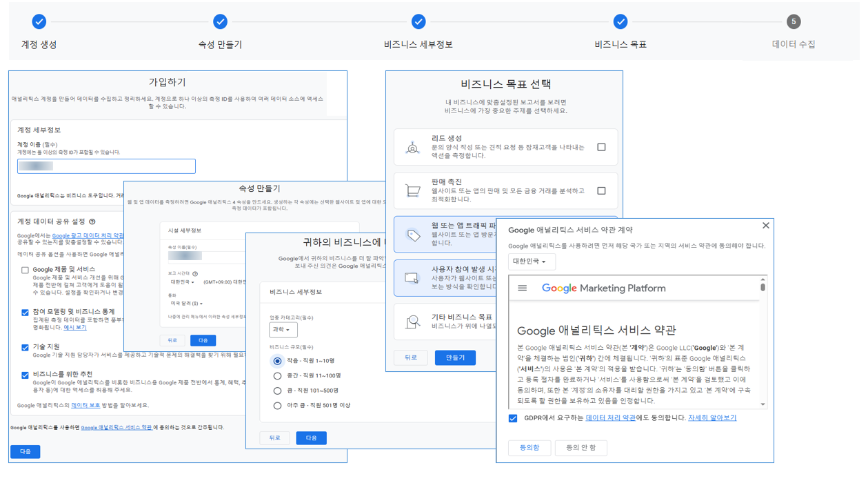
Task: Go to the 데이터 수집 step label
Action: pos(794,45)
